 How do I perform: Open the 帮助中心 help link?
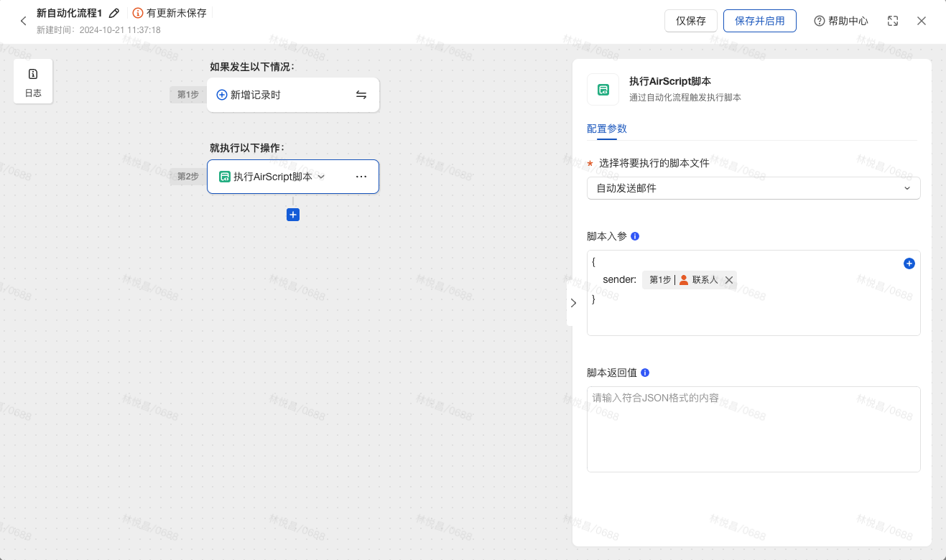click(841, 21)
